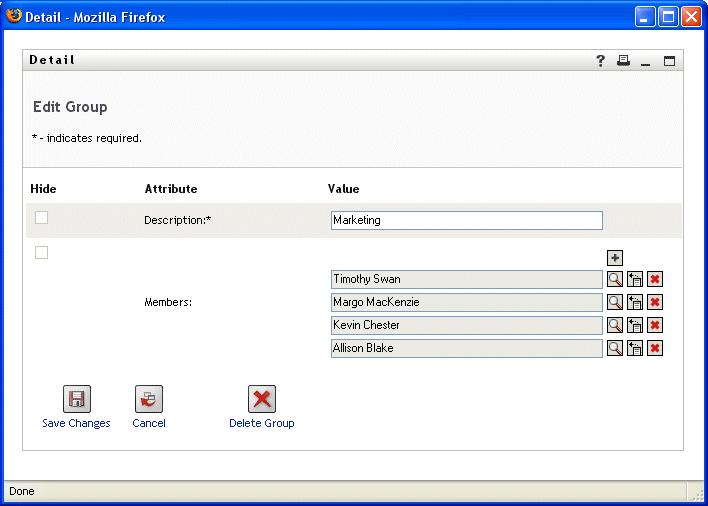Click the Description:* attribute label
Viewport: 708px width, 506px height.
coord(177,220)
